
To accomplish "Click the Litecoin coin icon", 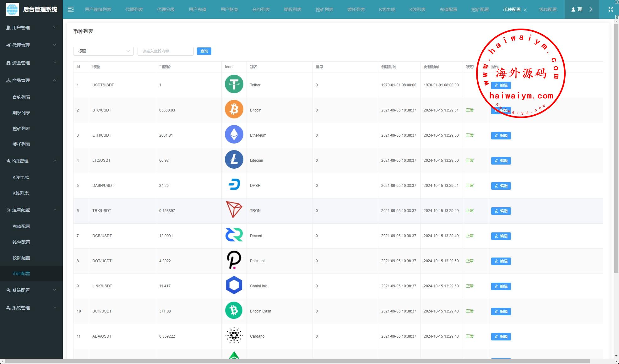I will [x=234, y=160].
